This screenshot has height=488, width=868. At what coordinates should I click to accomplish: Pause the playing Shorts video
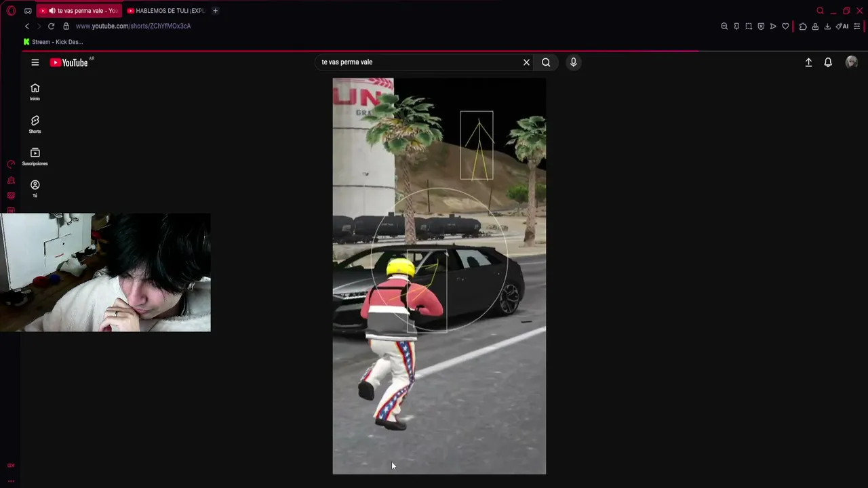[439, 276]
